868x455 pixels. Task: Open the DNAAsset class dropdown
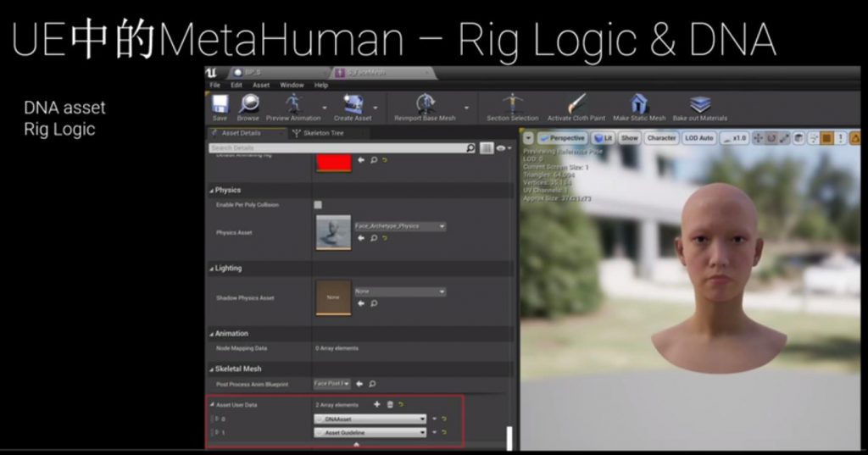click(370, 419)
